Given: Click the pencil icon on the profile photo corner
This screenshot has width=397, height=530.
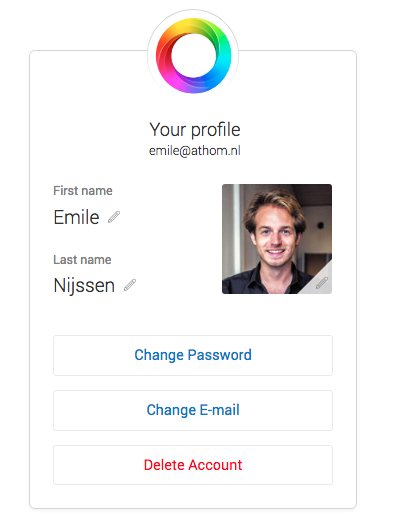Looking at the screenshot, I should click(322, 283).
